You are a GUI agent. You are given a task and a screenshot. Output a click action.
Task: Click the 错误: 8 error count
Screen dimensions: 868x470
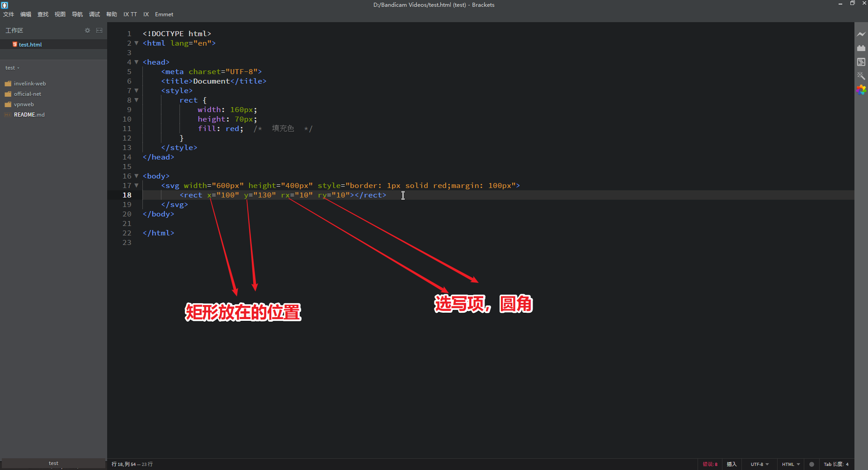[x=710, y=464]
